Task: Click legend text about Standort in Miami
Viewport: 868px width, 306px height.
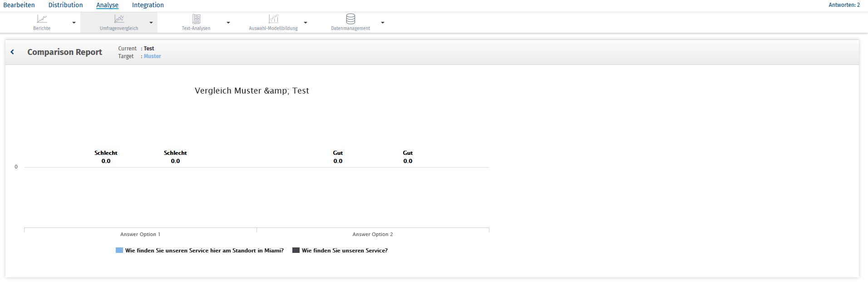Action: coord(204,251)
